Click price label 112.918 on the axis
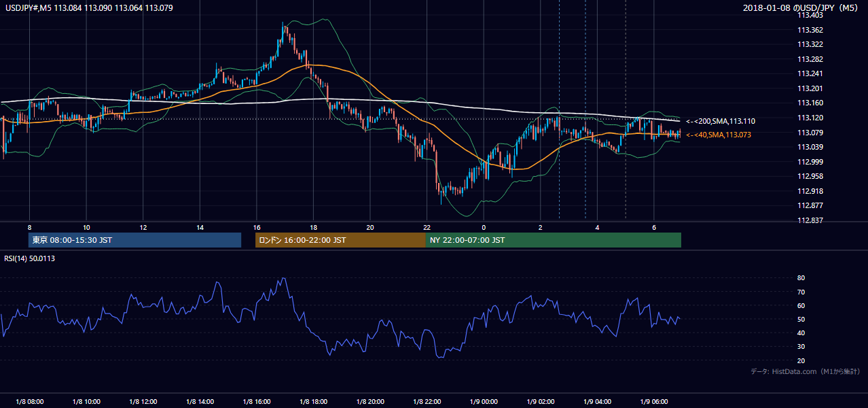The width and height of the screenshot is (868, 408). tap(810, 191)
